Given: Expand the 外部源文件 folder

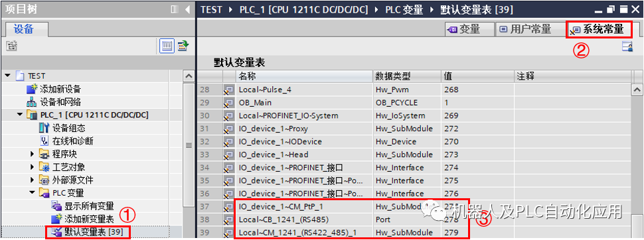Looking at the screenshot, I should click(x=33, y=180).
